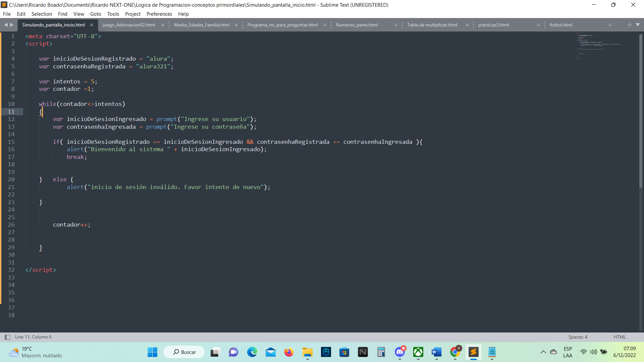Image resolution: width=644 pixels, height=362 pixels.
Task: Place cursor on the while(contador<=intentos) line
Action: click(82, 104)
